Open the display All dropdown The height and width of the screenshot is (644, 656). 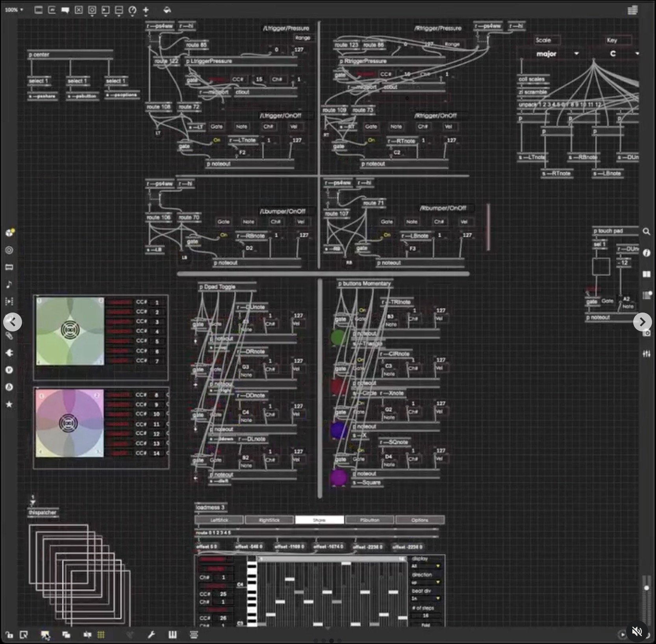pos(425,566)
